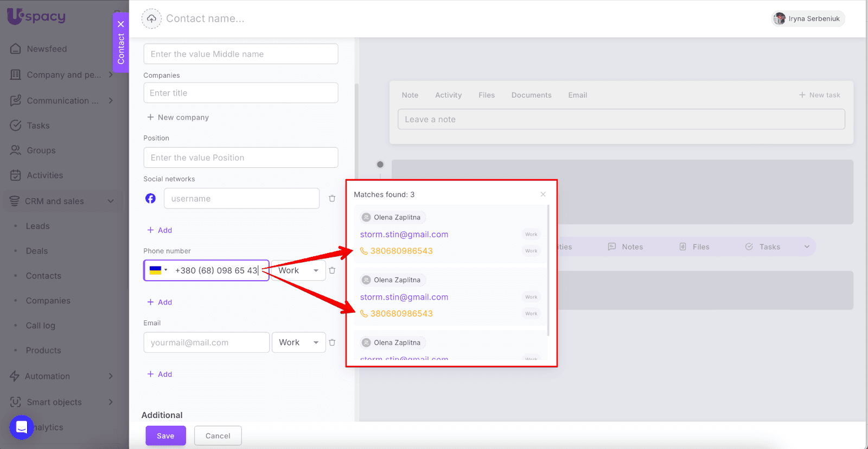Viewport: 868px width, 449px height.
Task: Click the New company link
Action: (178, 117)
